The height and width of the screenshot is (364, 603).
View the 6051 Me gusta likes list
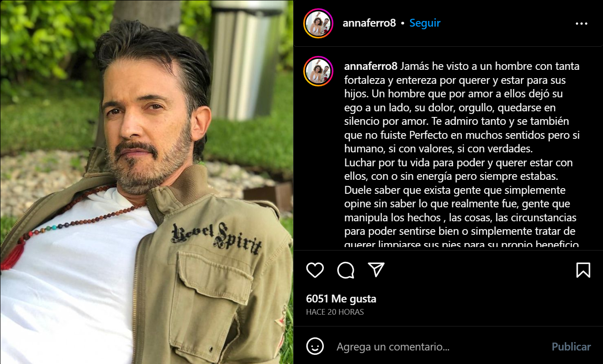pos(341,299)
